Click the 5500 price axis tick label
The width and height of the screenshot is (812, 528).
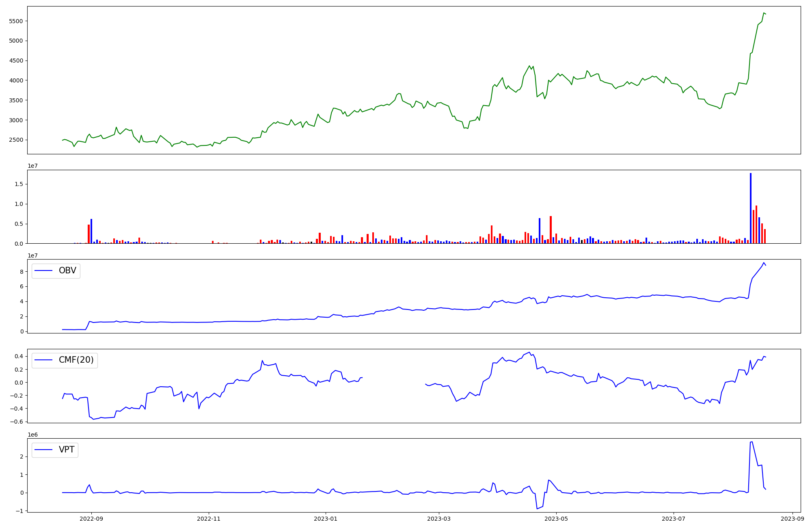[16, 21]
